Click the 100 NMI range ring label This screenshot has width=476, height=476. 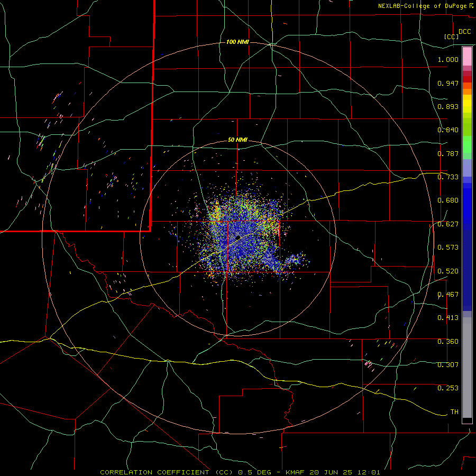pos(237,42)
